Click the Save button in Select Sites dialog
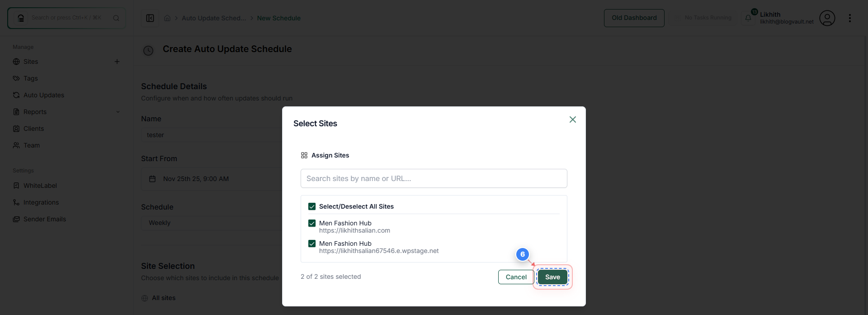The image size is (868, 315). coord(552,277)
